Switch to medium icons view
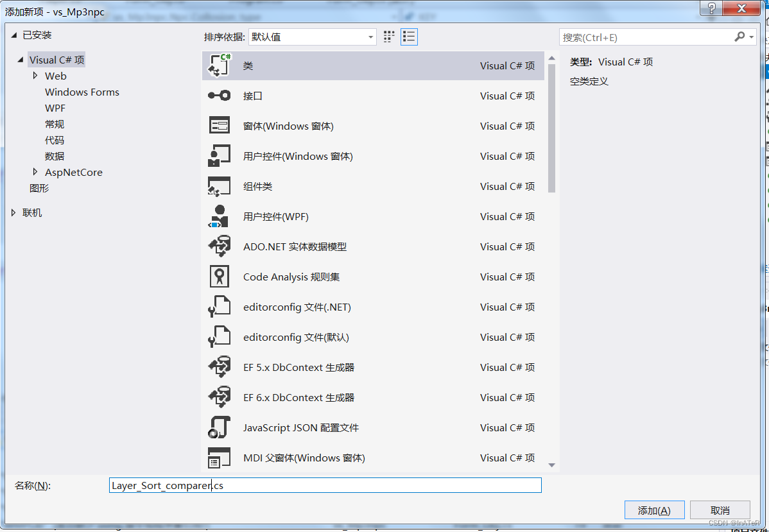The image size is (769, 532). point(388,37)
